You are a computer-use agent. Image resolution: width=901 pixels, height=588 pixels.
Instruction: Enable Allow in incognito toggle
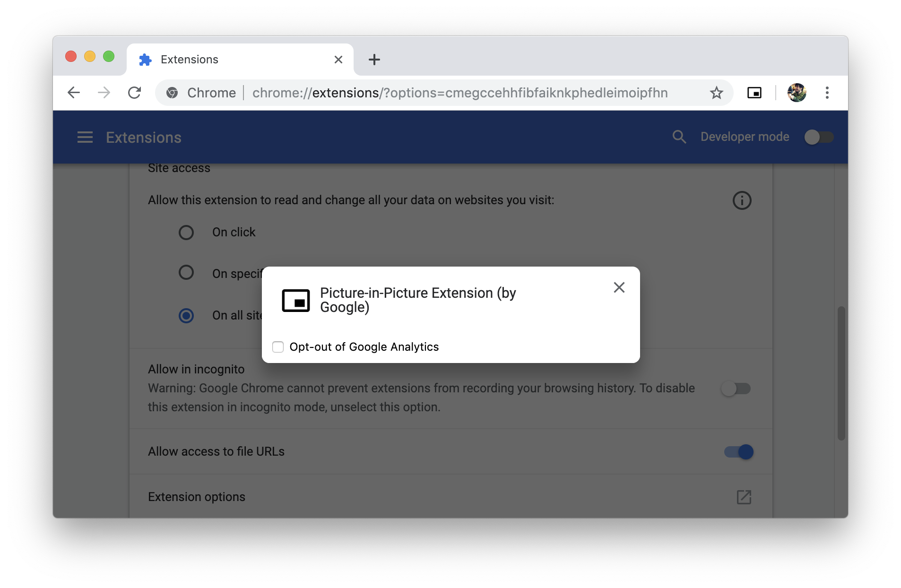tap(736, 389)
